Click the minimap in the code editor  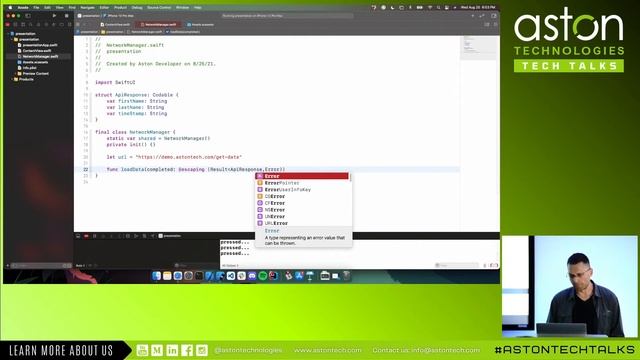(480, 48)
